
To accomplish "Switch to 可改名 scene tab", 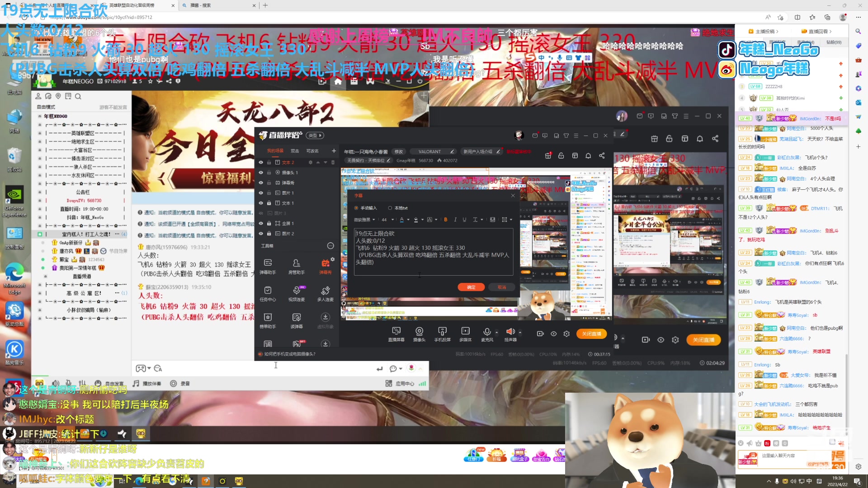I will [x=312, y=151].
